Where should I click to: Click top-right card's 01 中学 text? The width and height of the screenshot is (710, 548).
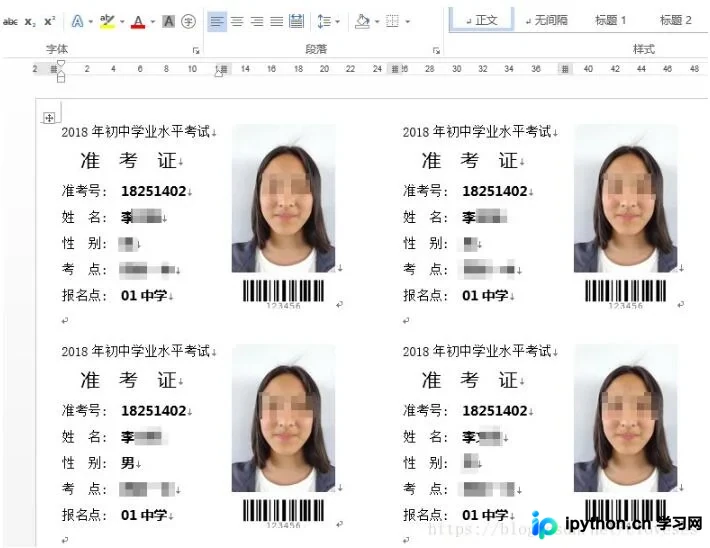click(x=485, y=296)
